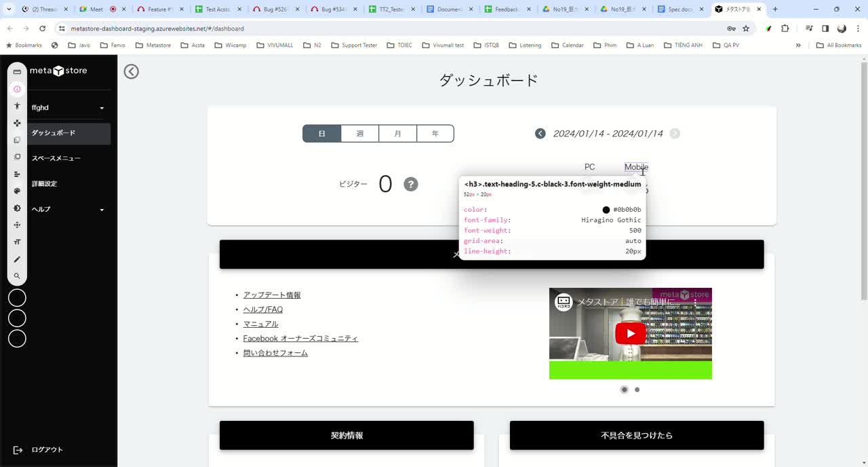Click the metastore logo in the sidebar
Viewport: 868px width, 467px height.
(58, 71)
